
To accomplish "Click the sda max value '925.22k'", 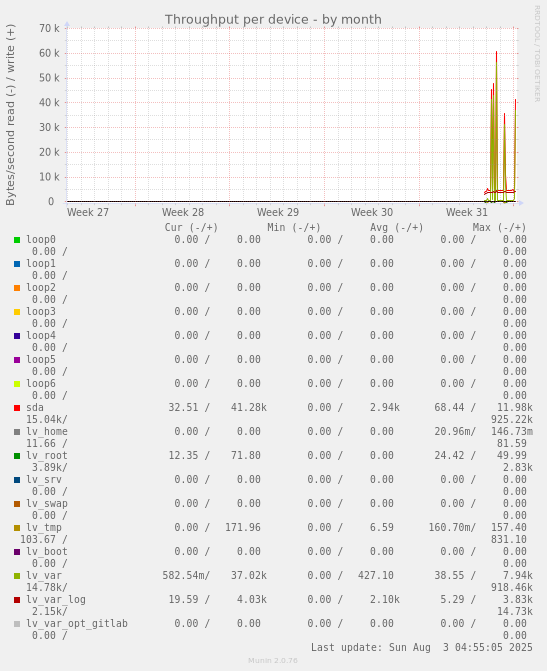I will (512, 420).
